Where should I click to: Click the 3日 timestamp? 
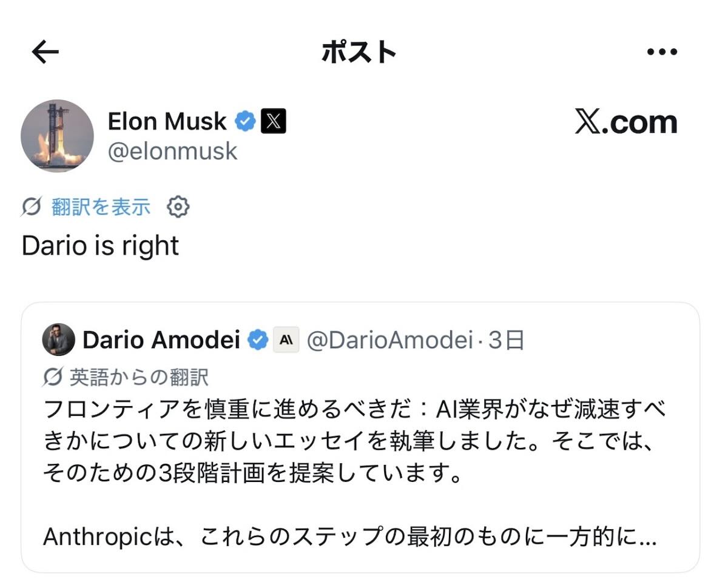pos(506,341)
